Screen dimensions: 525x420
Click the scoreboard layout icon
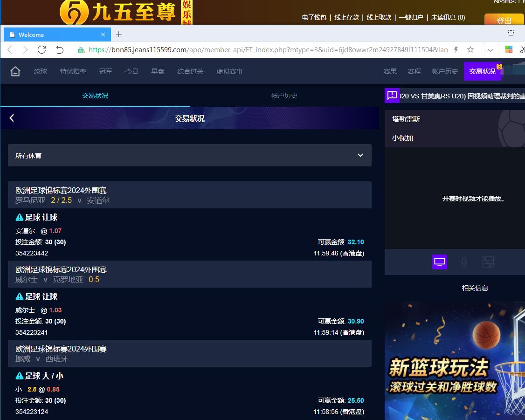[488, 262]
